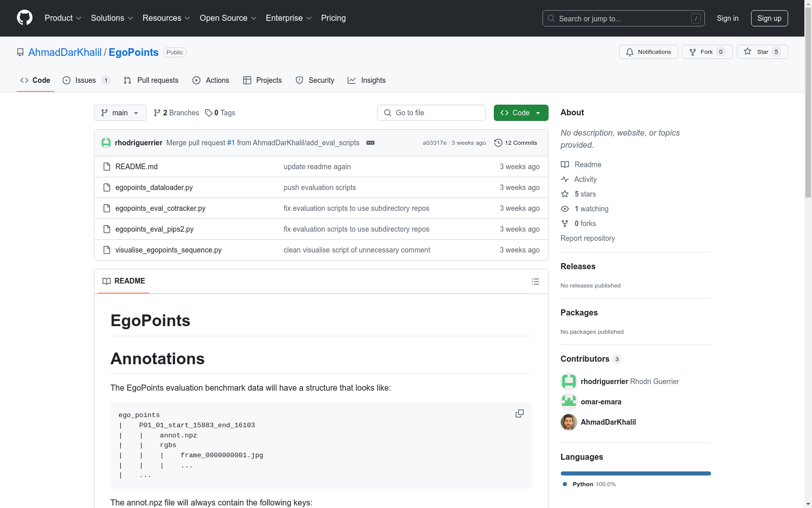
Task: Click the Python language bar
Action: click(636, 473)
